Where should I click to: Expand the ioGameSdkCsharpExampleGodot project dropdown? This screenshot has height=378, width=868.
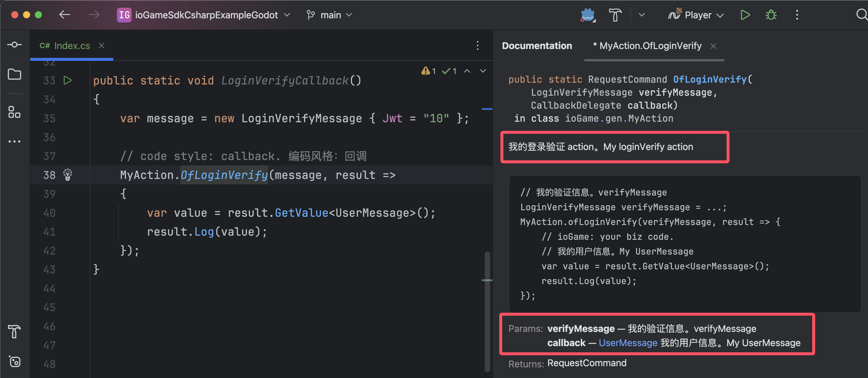pos(206,15)
